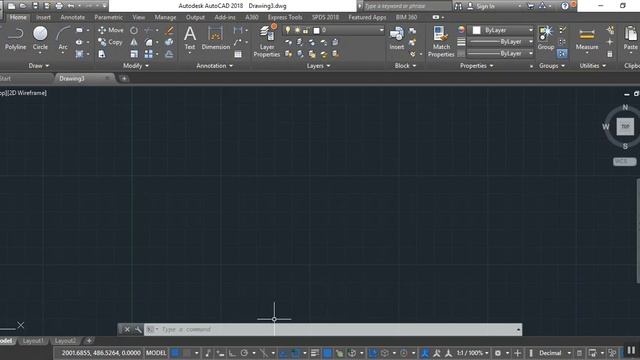Switch to the Drawing3 file tab
This screenshot has width=640, height=360.
pyautogui.click(x=84, y=78)
